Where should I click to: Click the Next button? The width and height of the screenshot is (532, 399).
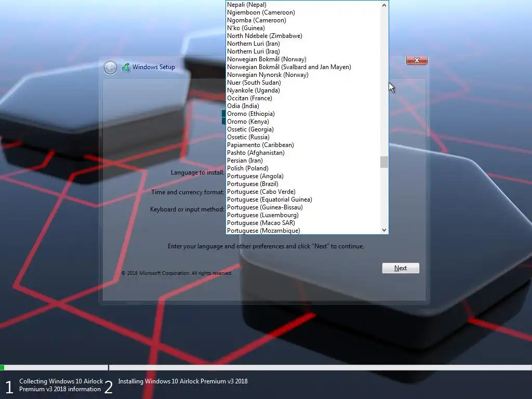point(401,268)
